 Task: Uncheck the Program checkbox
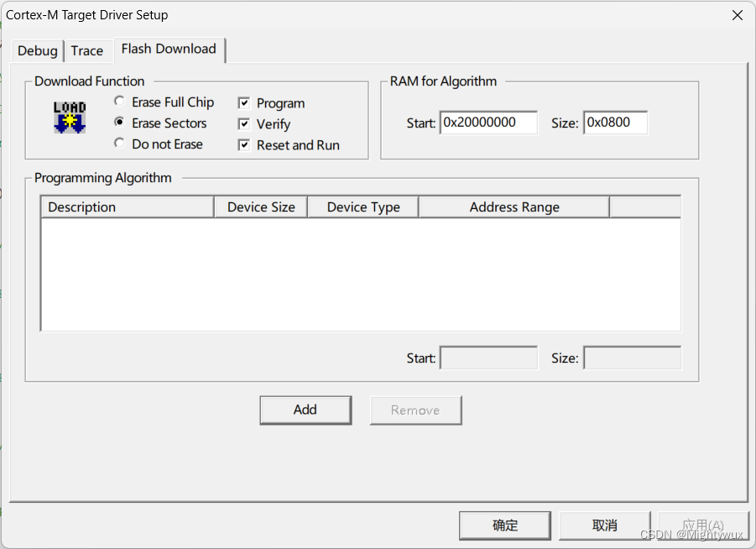[243, 102]
